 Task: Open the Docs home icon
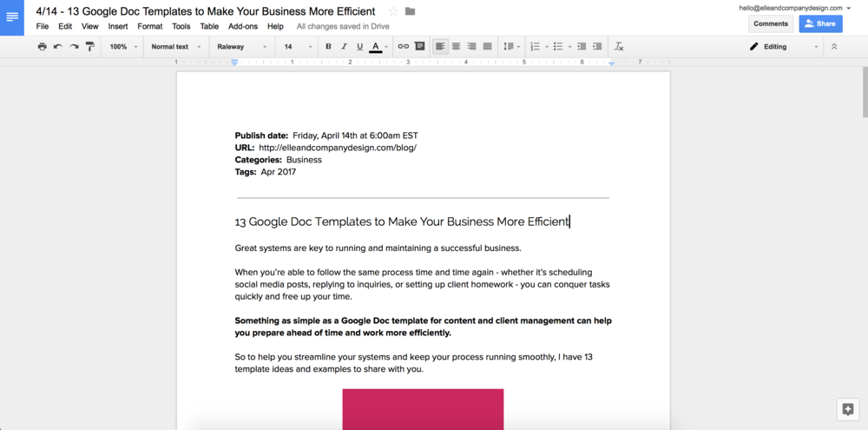tap(11, 17)
